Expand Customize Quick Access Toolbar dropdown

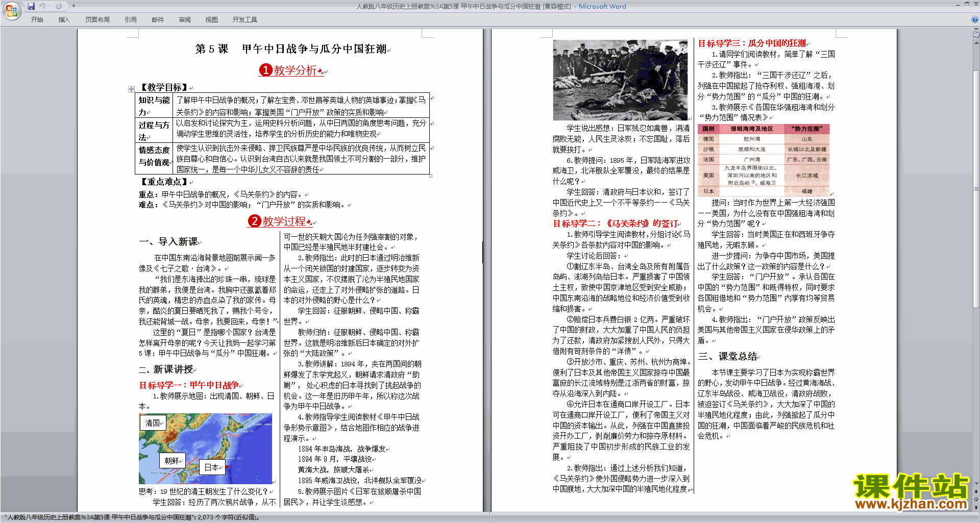pyautogui.click(x=73, y=6)
